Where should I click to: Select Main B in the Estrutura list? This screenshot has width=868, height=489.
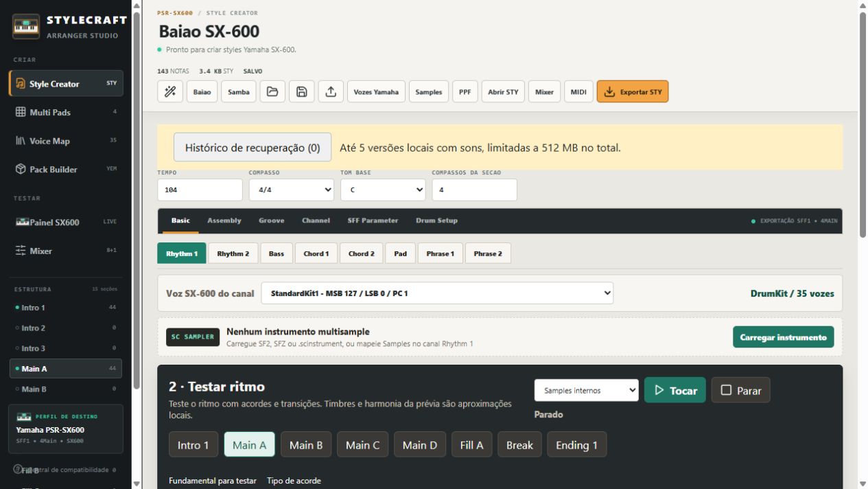pos(66,389)
